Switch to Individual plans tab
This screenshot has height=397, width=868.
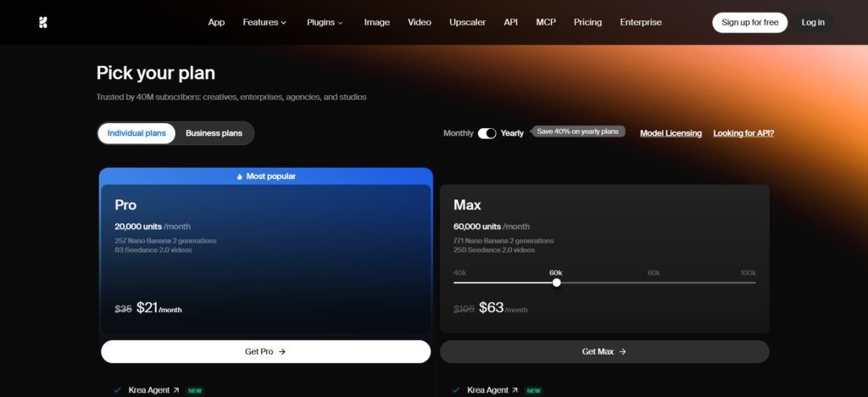pyautogui.click(x=136, y=133)
